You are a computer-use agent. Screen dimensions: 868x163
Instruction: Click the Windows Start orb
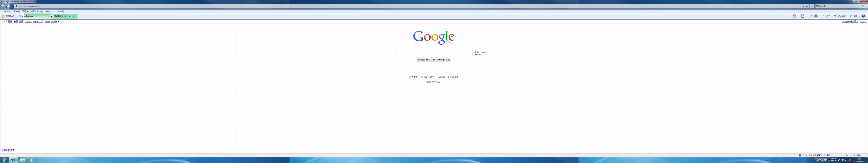click(4, 160)
